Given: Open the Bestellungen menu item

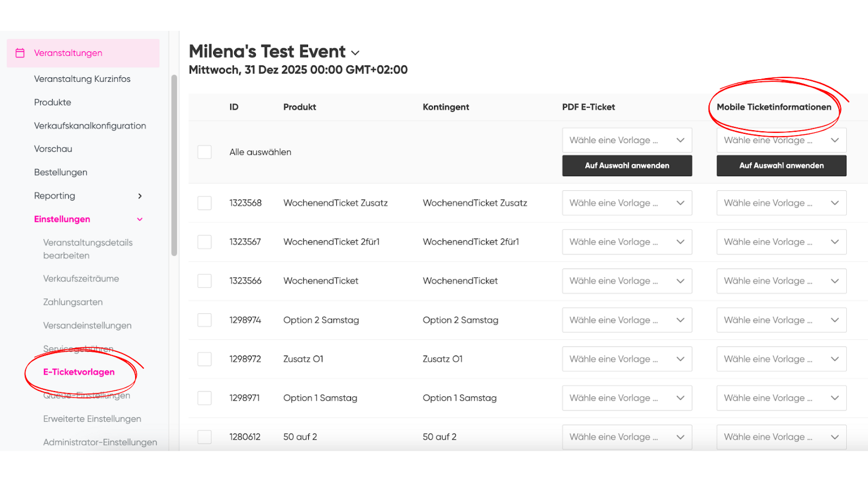Looking at the screenshot, I should coord(61,172).
